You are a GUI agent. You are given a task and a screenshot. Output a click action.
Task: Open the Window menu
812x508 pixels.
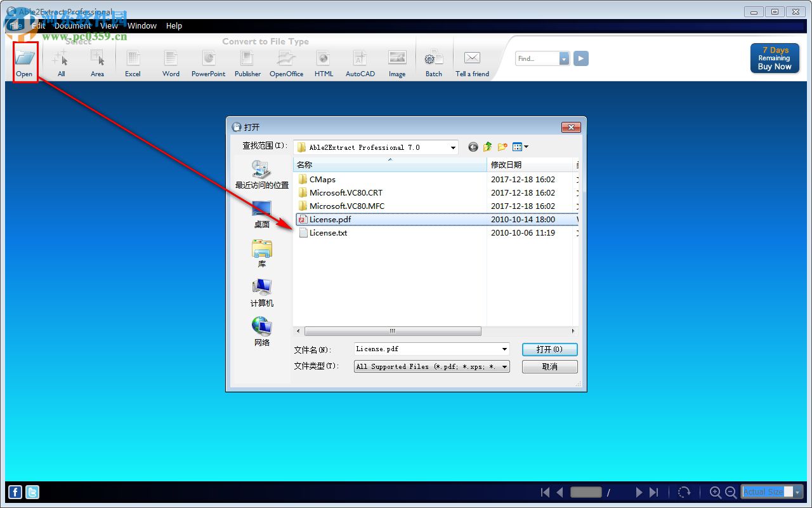[142, 26]
